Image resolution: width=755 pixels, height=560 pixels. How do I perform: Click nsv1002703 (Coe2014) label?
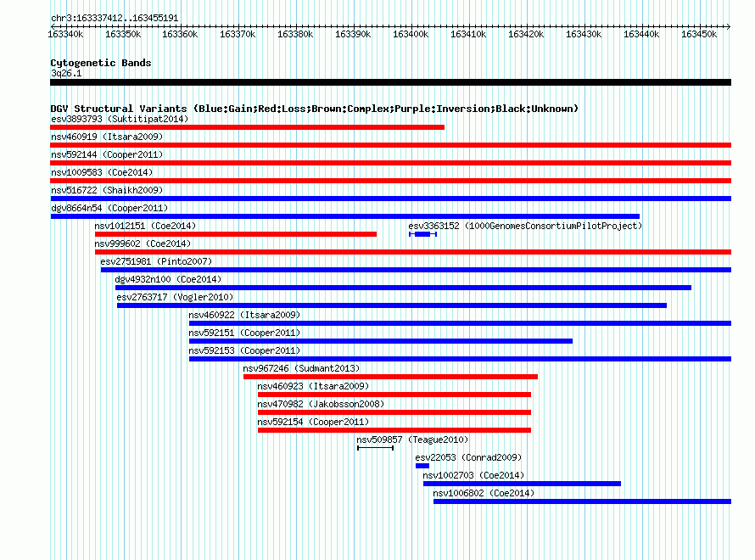click(x=473, y=475)
